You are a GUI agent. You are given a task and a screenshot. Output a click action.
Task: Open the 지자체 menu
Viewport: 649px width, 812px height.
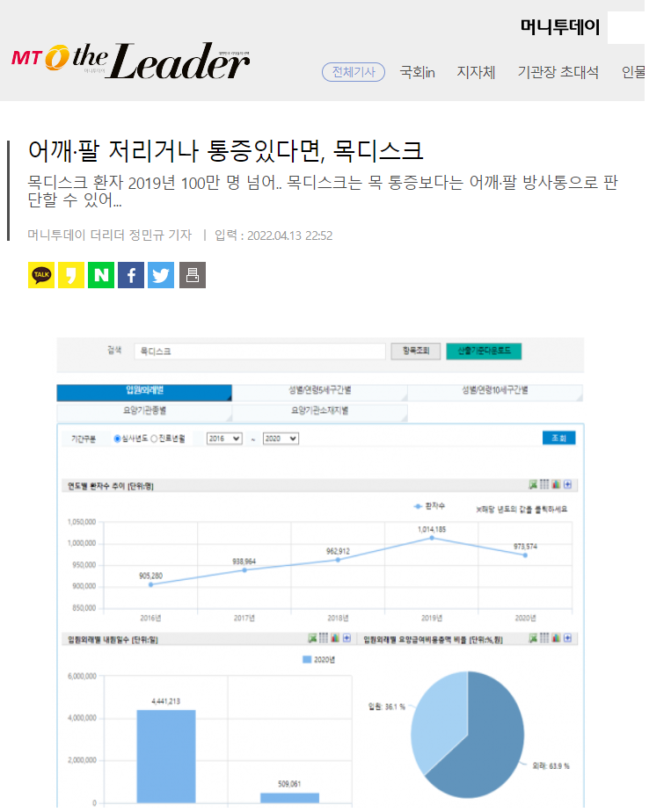click(x=476, y=72)
